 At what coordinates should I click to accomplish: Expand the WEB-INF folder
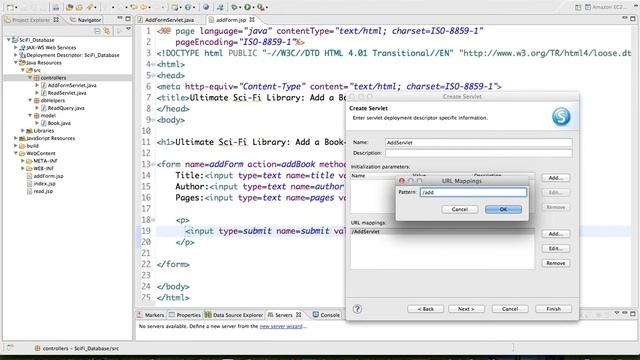click(23, 168)
